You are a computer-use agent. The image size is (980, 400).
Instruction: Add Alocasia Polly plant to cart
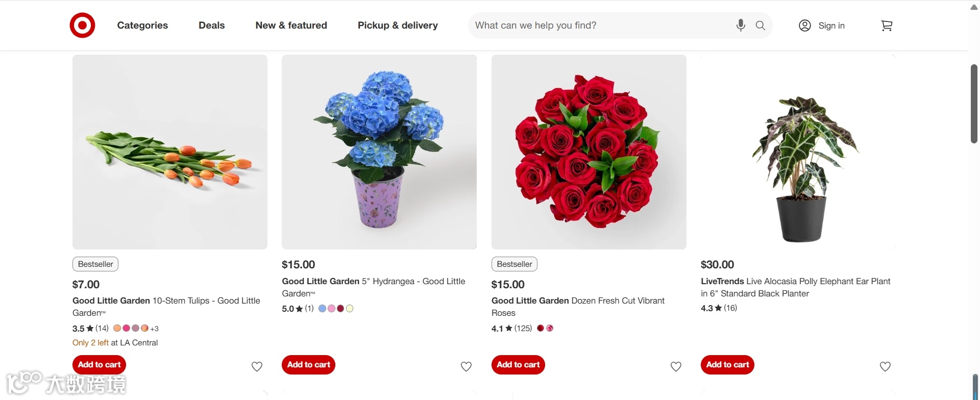tap(727, 365)
